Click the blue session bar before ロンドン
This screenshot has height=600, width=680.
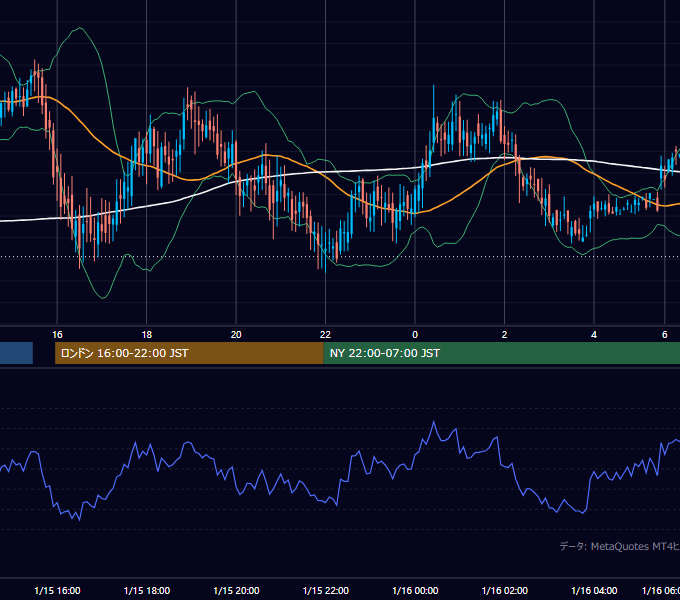tap(16, 353)
